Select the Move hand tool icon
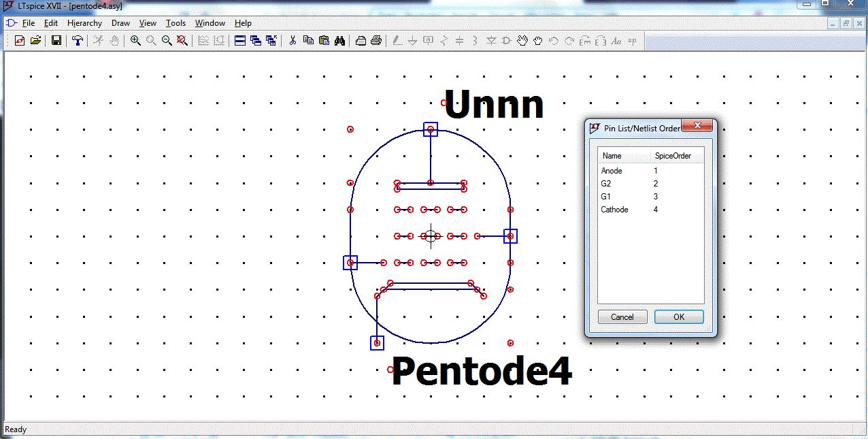The image size is (868, 439). (522, 41)
